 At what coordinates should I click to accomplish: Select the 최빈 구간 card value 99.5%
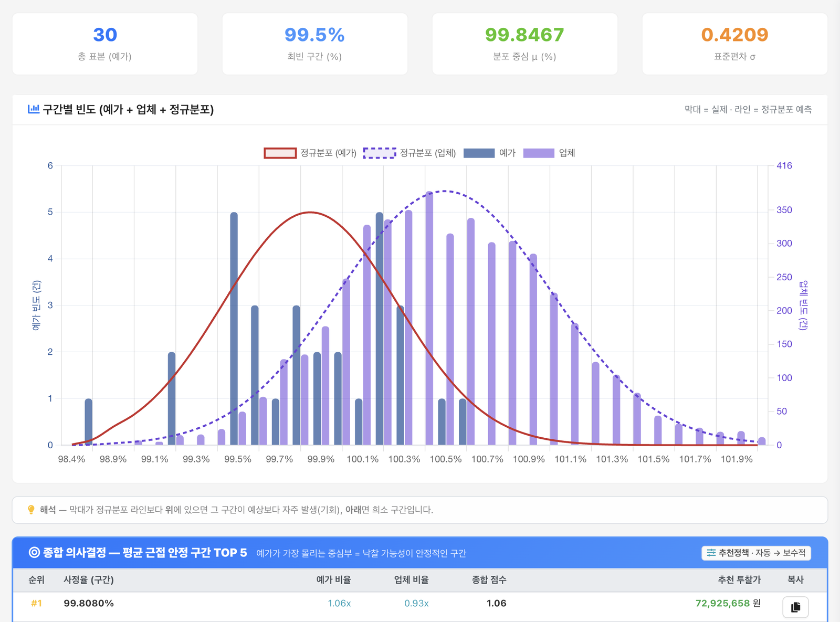click(x=314, y=35)
